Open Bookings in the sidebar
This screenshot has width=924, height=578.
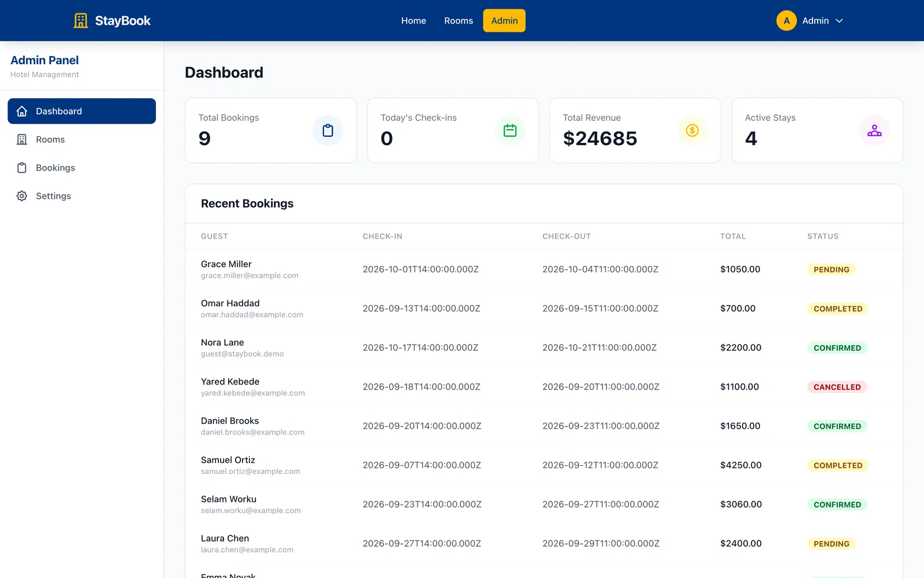[81, 168]
